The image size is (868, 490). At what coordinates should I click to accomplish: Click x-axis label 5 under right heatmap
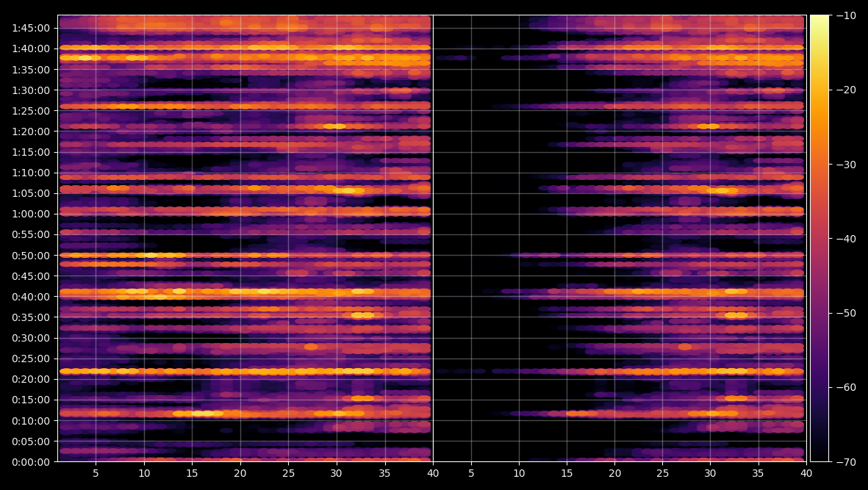point(471,473)
